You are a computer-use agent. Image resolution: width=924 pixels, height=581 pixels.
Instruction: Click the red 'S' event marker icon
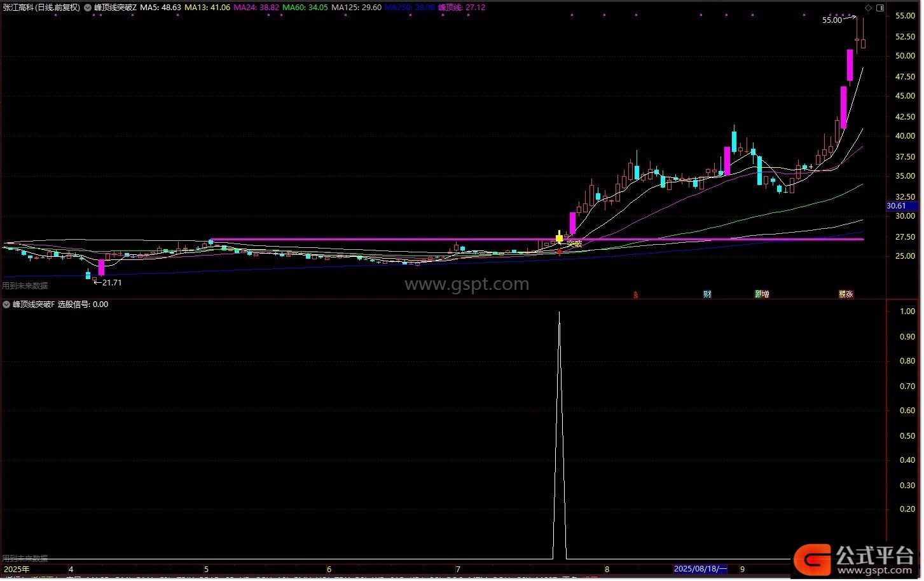(635, 294)
